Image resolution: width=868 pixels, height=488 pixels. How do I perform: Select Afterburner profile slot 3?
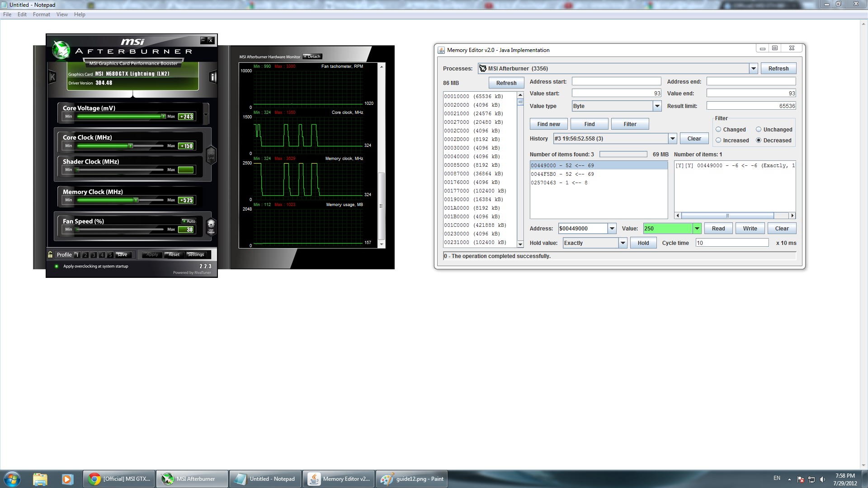(x=93, y=255)
